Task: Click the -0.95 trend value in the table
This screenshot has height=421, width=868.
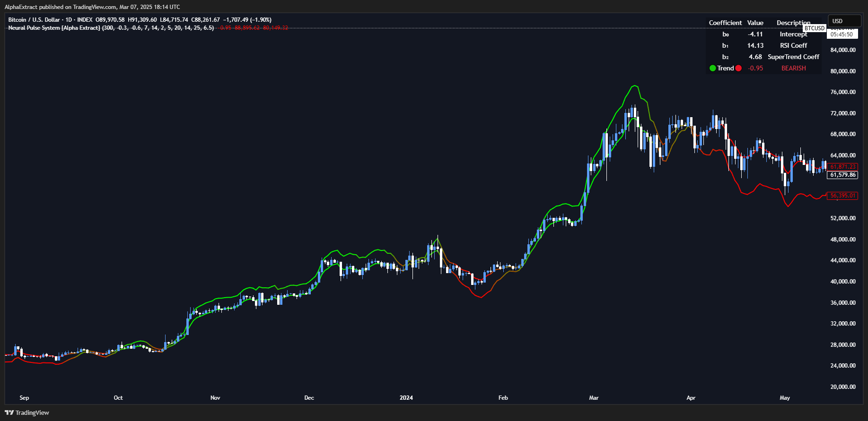Action: pos(755,68)
